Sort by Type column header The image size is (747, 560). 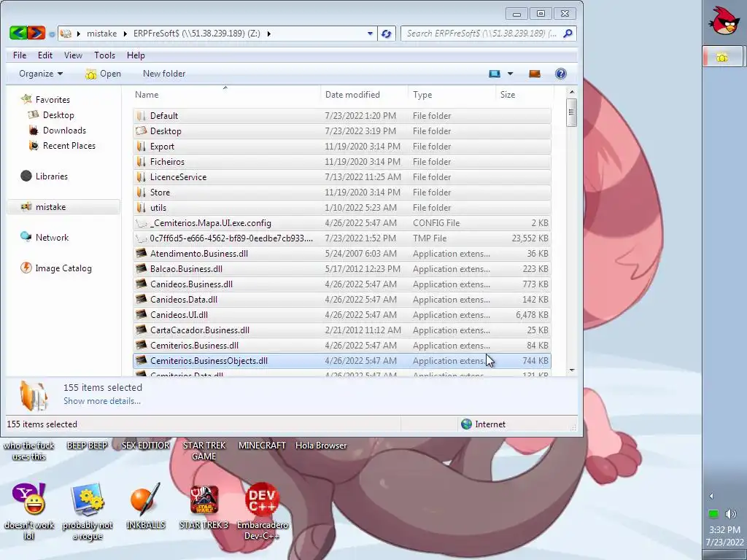click(452, 94)
